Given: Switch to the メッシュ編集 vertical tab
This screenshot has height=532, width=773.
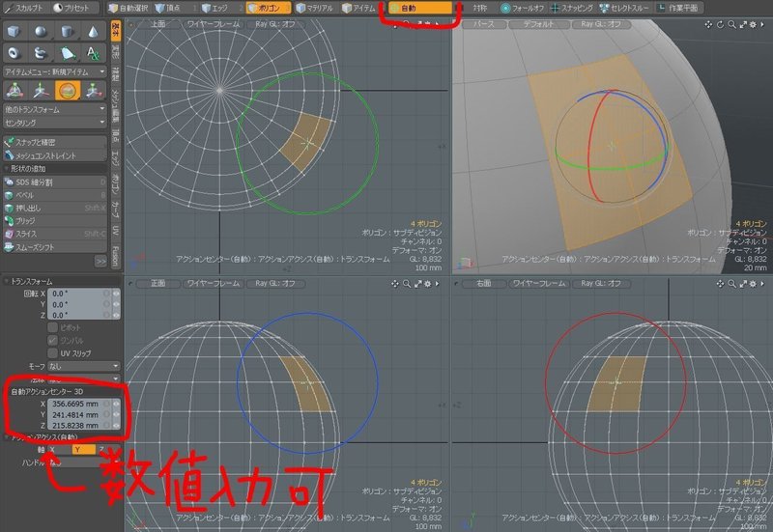Looking at the screenshot, I should pos(115,106).
